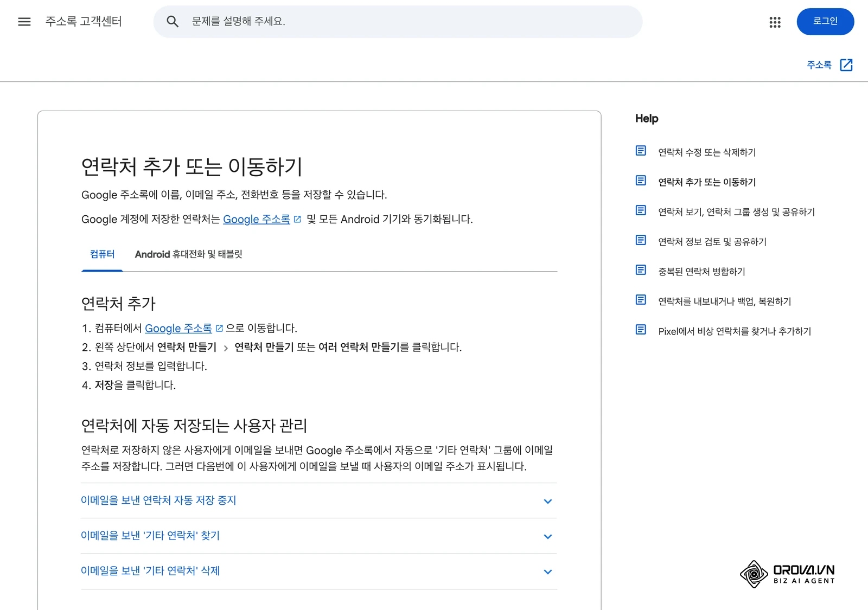
Task: Go to 주소록 고객센터 home
Action: (84, 22)
